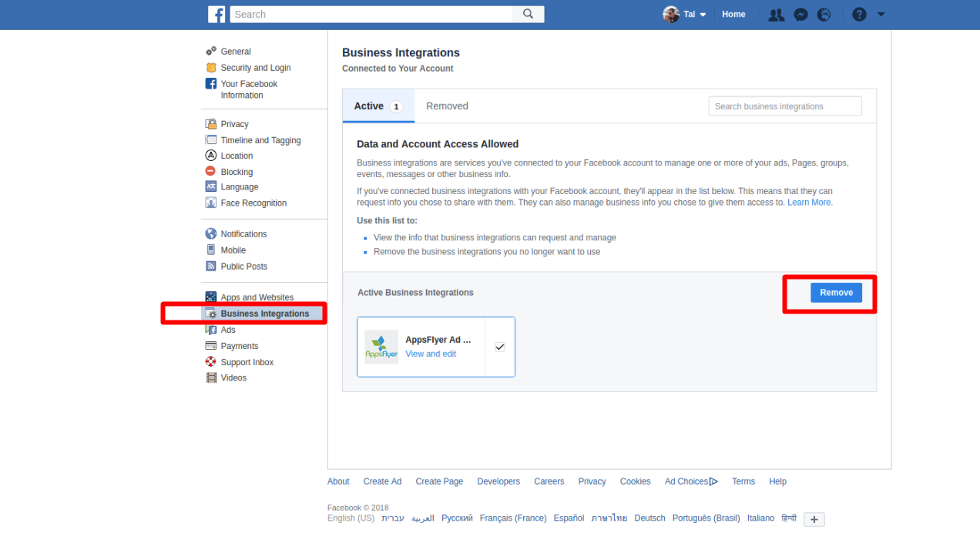Click the search magnifier button
This screenshot has width=980, height=540.
528,14
